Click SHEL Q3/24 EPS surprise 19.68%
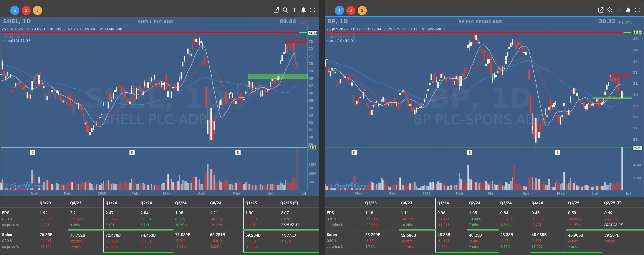The width and height of the screenshot is (644, 255). 181,225
